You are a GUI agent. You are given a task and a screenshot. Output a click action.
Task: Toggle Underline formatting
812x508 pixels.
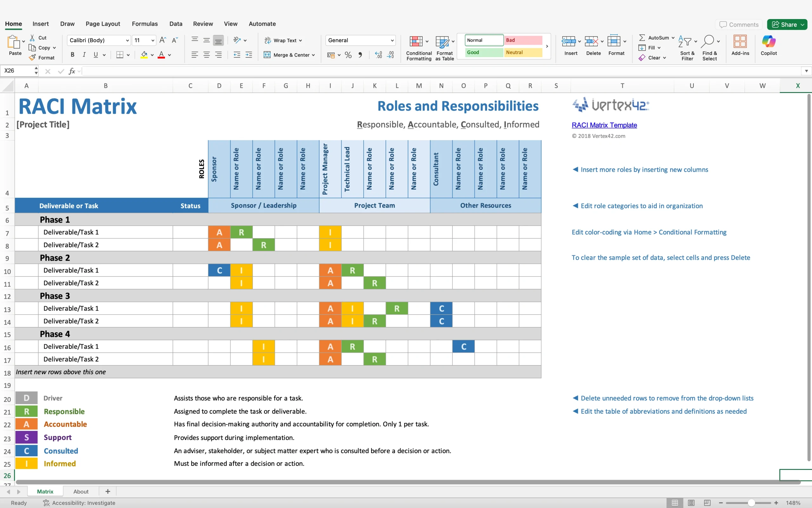[x=96, y=55]
